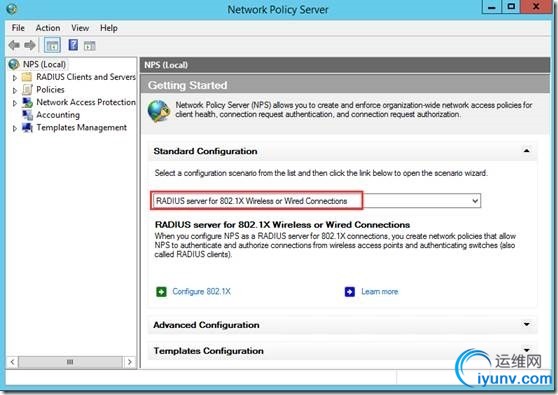This screenshot has width=558, height=395.
Task: Select RADIUS Clients and Servers tree item
Action: point(86,77)
